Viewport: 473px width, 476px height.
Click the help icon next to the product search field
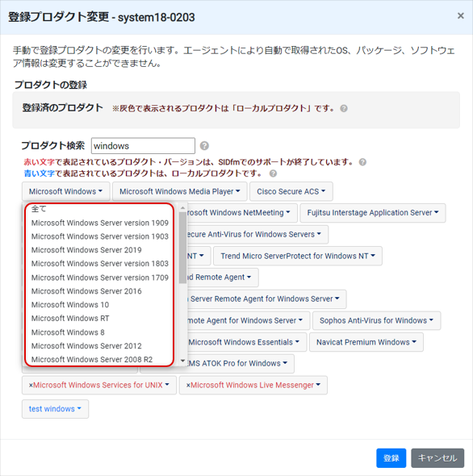pos(204,146)
